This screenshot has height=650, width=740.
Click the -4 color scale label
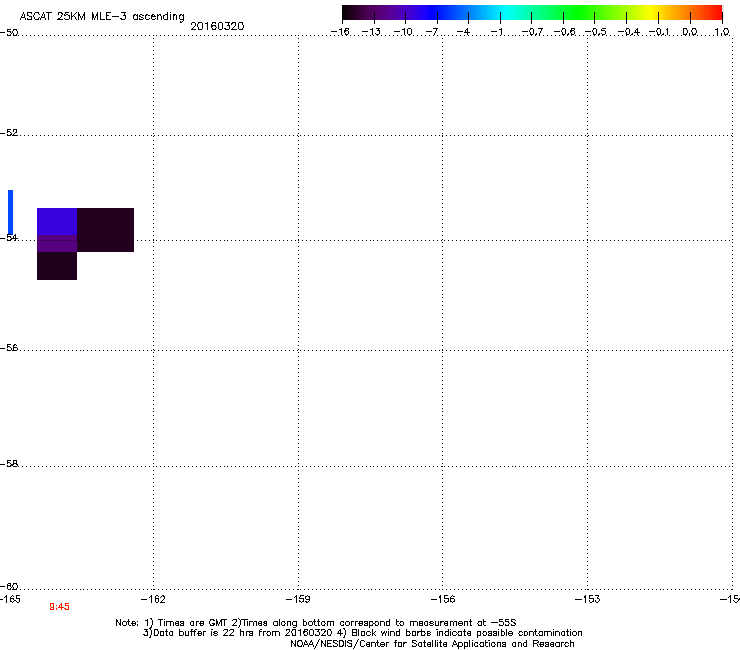tap(464, 32)
